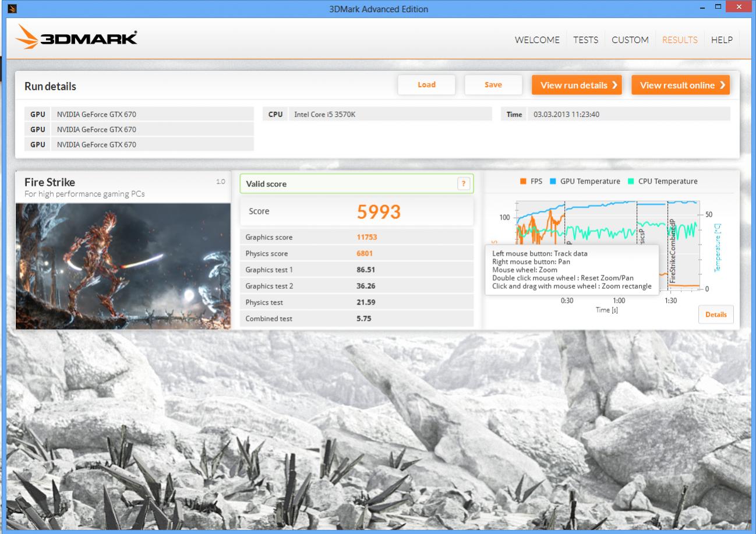Click the Fire Strike title
Image resolution: width=756 pixels, height=534 pixels.
(x=50, y=182)
